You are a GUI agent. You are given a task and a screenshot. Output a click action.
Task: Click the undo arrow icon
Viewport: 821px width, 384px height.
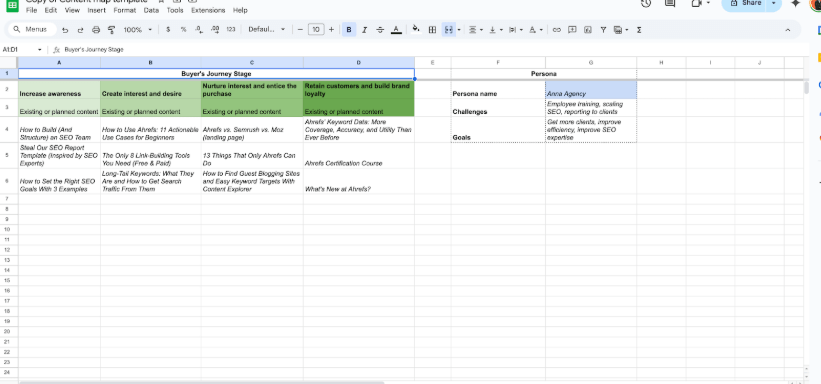(x=65, y=30)
